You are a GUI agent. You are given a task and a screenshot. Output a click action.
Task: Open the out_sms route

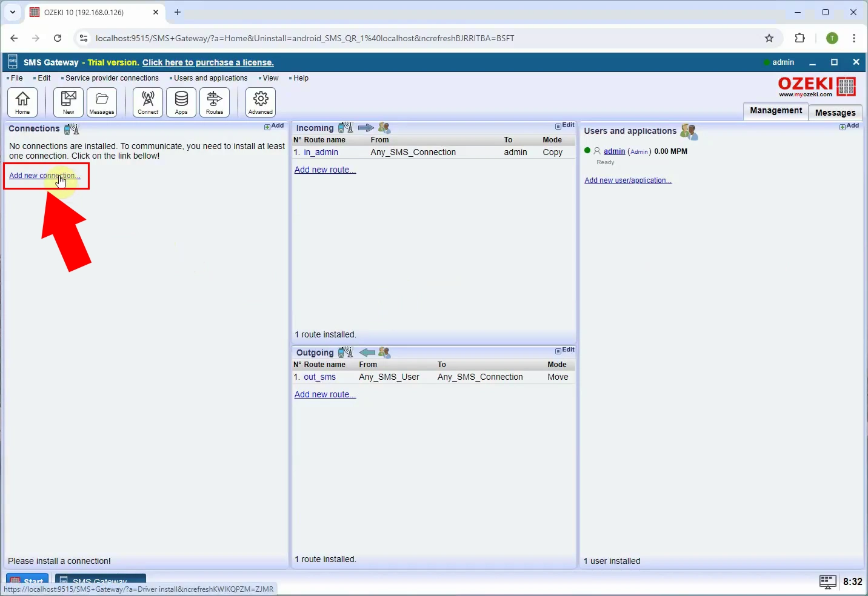(320, 377)
